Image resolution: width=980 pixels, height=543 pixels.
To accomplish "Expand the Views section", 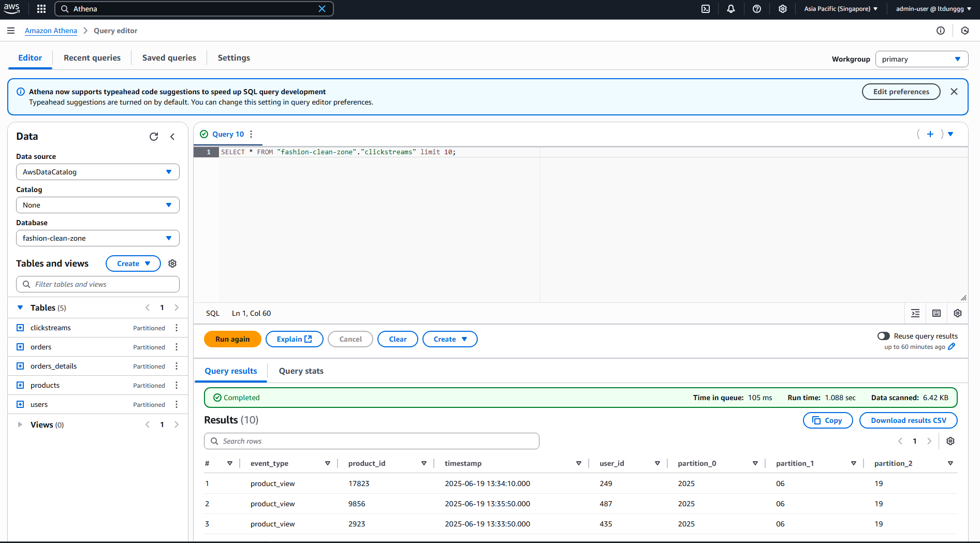I will click(x=20, y=424).
